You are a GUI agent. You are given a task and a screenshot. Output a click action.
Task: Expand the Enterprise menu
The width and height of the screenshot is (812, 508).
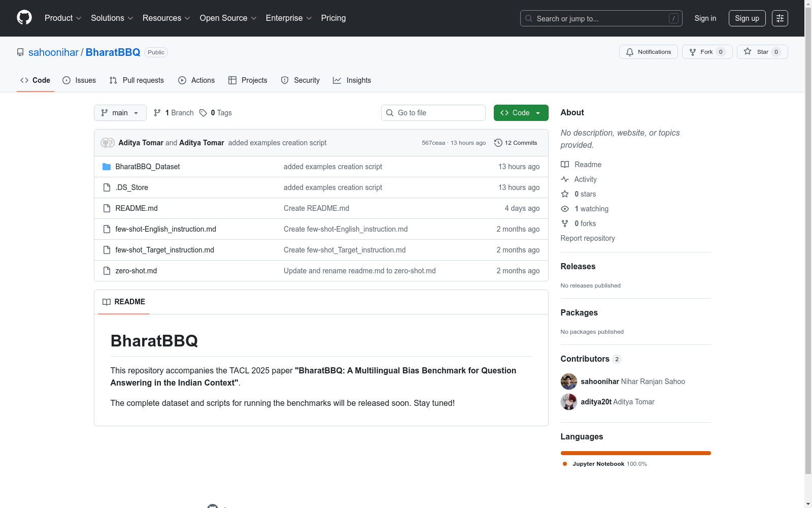tap(289, 18)
